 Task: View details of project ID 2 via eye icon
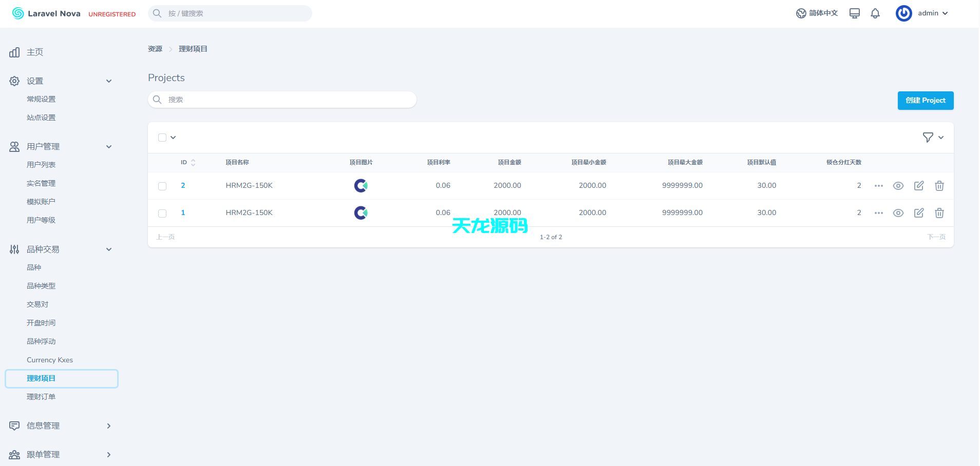click(899, 185)
